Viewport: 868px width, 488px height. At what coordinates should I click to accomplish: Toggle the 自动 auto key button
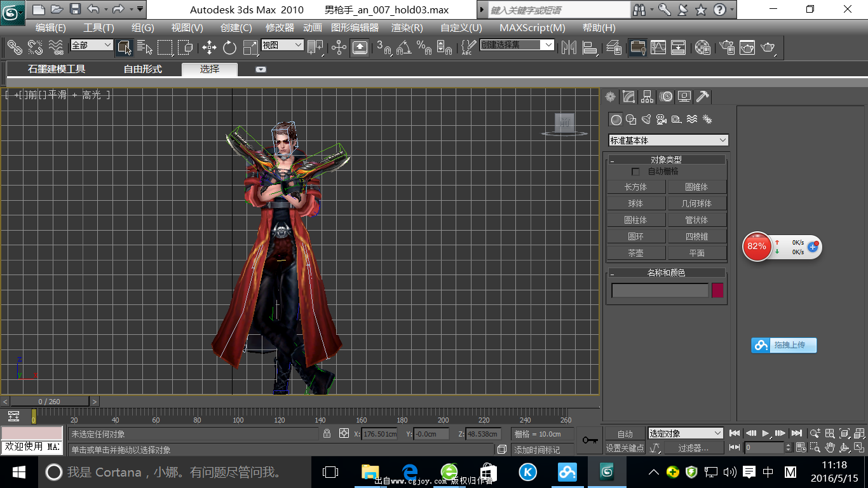pyautogui.click(x=625, y=434)
